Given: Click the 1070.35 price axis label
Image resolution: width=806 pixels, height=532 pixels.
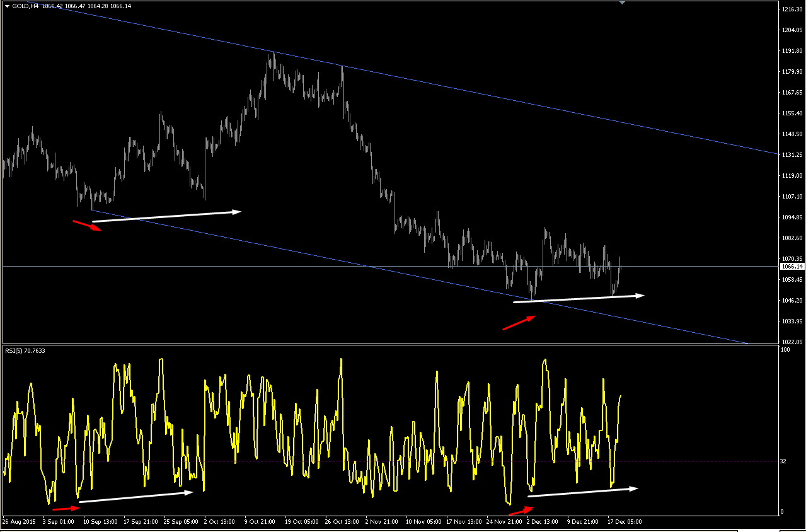Looking at the screenshot, I should (792, 259).
